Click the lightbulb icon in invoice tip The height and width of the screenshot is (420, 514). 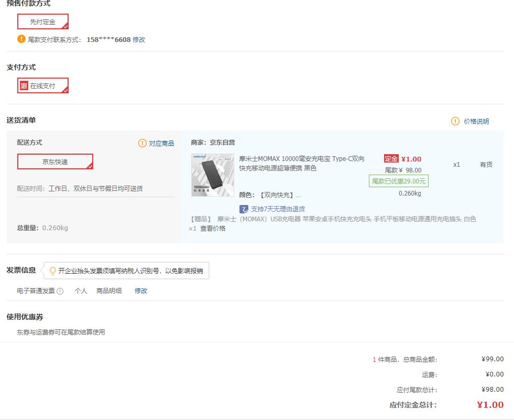52,271
